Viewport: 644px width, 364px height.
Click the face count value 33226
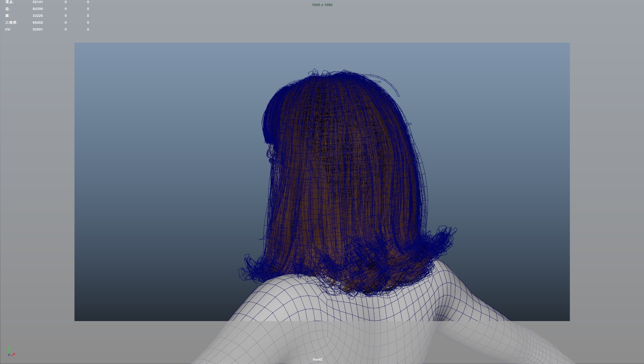point(38,16)
